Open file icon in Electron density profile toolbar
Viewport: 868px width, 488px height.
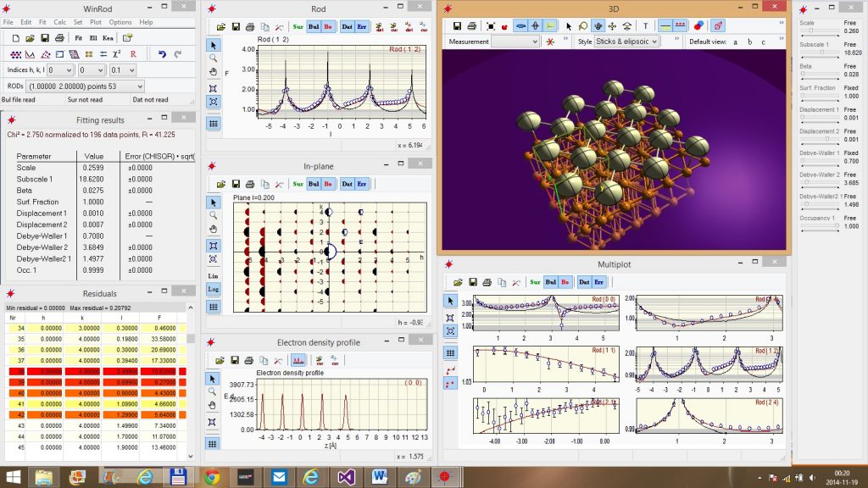coord(220,360)
